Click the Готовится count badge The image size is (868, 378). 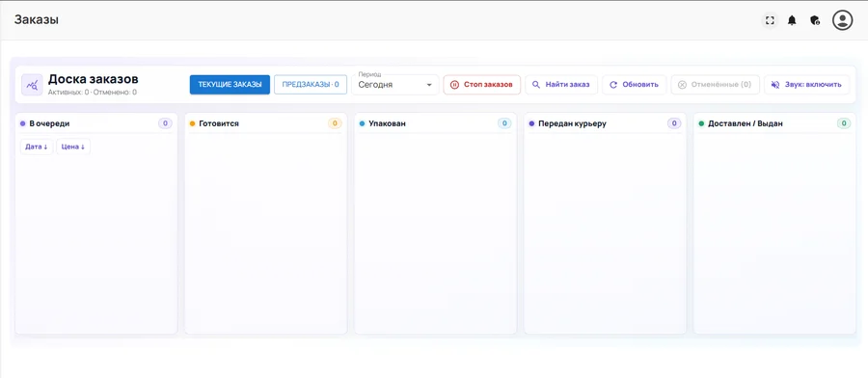(335, 123)
